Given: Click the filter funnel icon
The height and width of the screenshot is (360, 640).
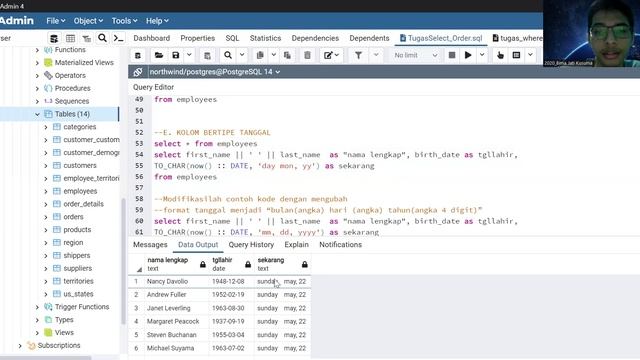Looking at the screenshot, I should pyautogui.click(x=358, y=55).
